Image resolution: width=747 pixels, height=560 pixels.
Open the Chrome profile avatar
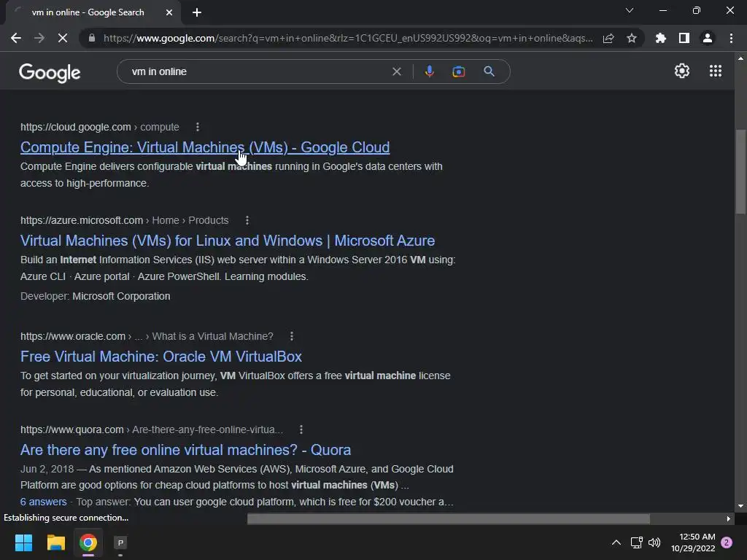(x=708, y=38)
